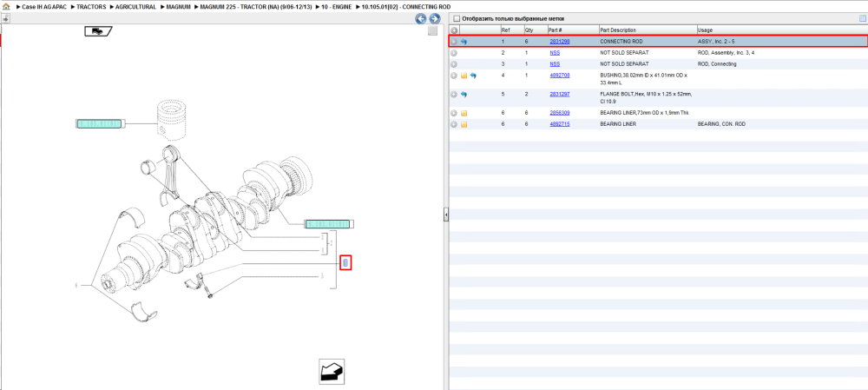Open 10 - ENGINE breadcrumb
This screenshot has width=868, height=390.
pos(337,7)
